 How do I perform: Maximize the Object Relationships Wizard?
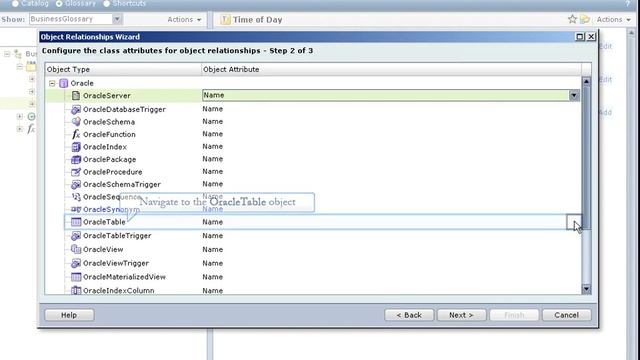pos(580,37)
